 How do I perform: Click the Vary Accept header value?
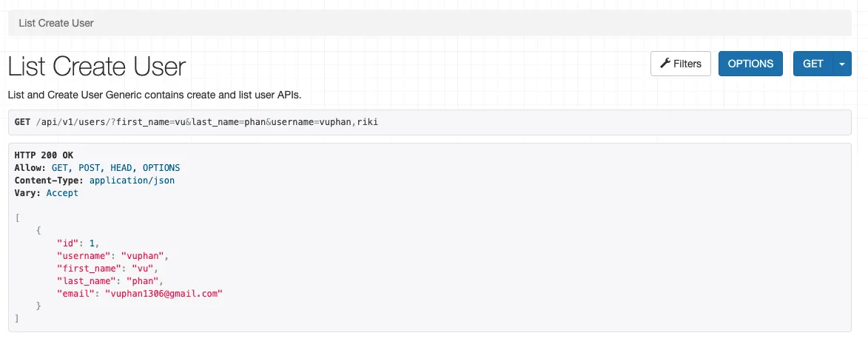pyautogui.click(x=62, y=193)
